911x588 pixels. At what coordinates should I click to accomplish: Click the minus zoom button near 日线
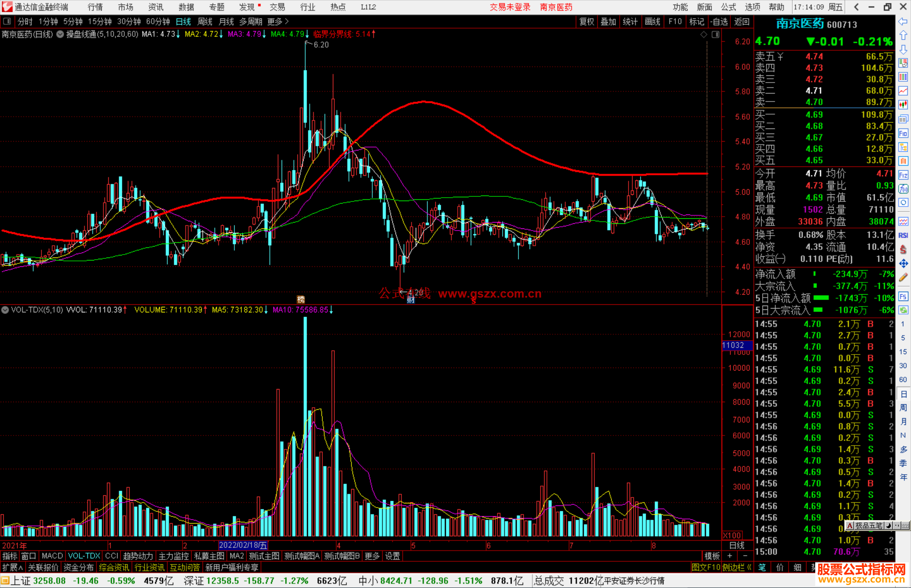(745, 556)
